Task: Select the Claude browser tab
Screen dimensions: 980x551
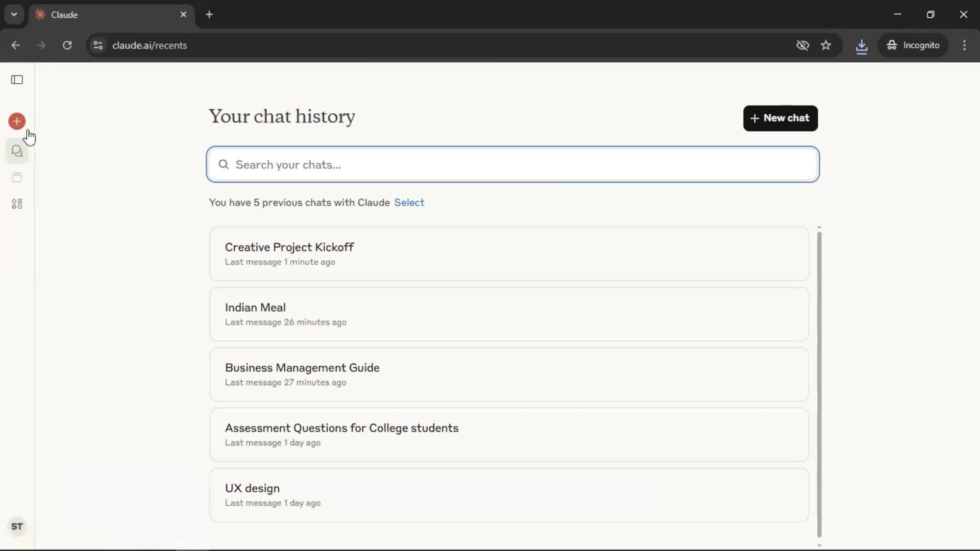Action: (111, 14)
